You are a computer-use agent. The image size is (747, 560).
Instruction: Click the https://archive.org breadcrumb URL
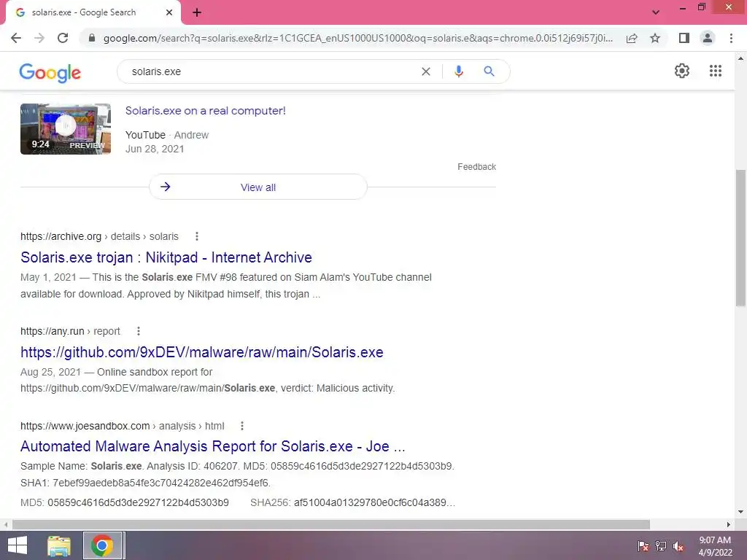pyautogui.click(x=61, y=236)
